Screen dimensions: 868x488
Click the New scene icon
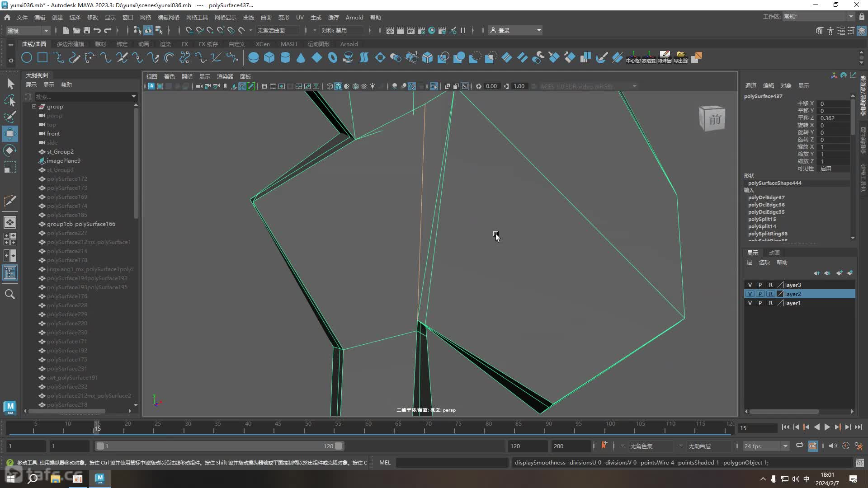(x=66, y=30)
